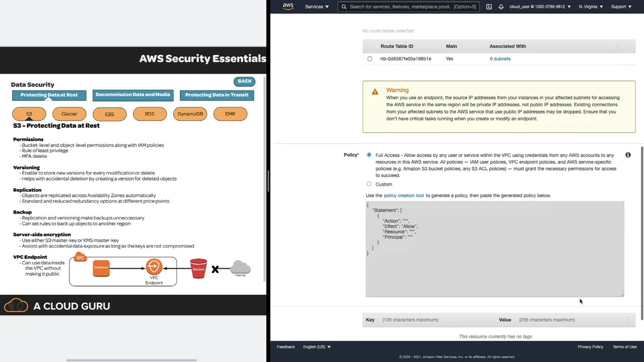Viewport: 644px width, 362px height.
Task: Click the orange Instance icon on slide
Action: [101, 267]
